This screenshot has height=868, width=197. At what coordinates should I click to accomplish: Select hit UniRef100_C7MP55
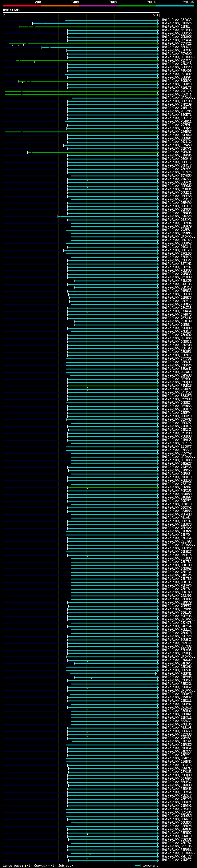pyautogui.click(x=176, y=470)
